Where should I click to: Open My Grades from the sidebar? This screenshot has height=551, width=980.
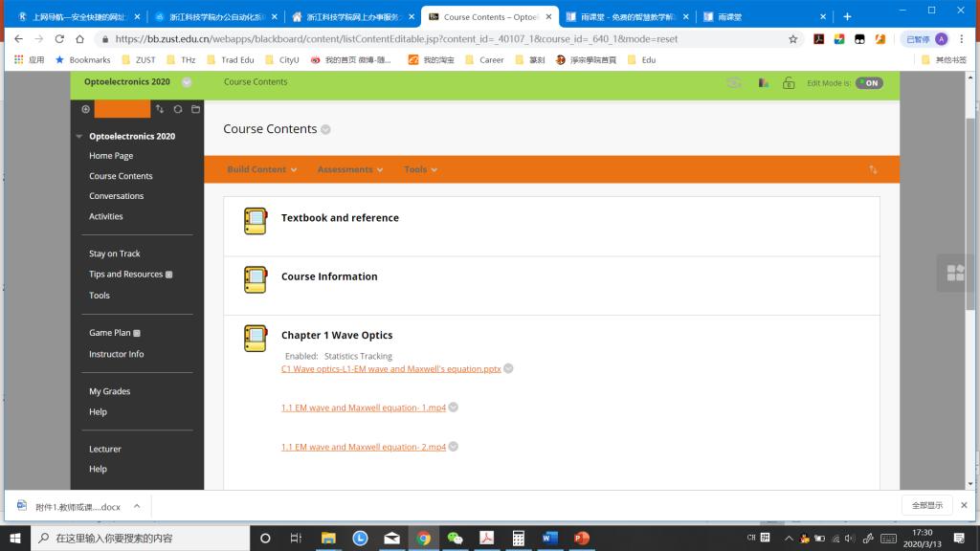[109, 391]
